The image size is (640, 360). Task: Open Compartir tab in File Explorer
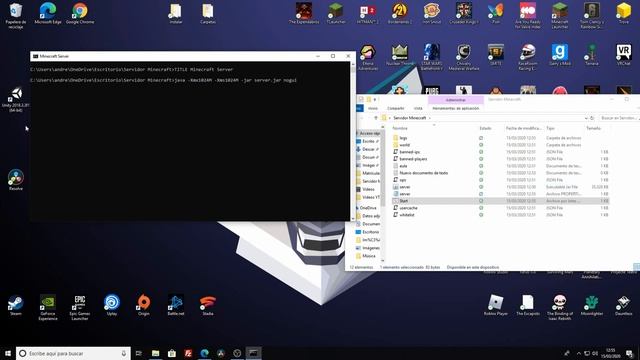(x=396, y=108)
